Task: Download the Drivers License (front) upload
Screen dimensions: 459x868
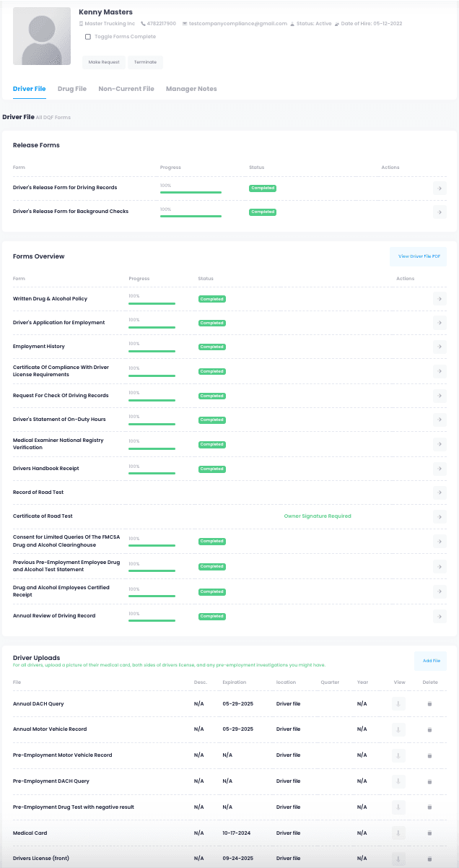Action: (398, 858)
